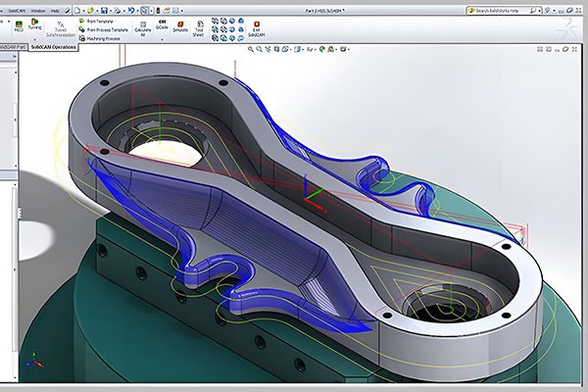Click the Previous View icon
This screenshot has height=392, width=588.
[268, 49]
